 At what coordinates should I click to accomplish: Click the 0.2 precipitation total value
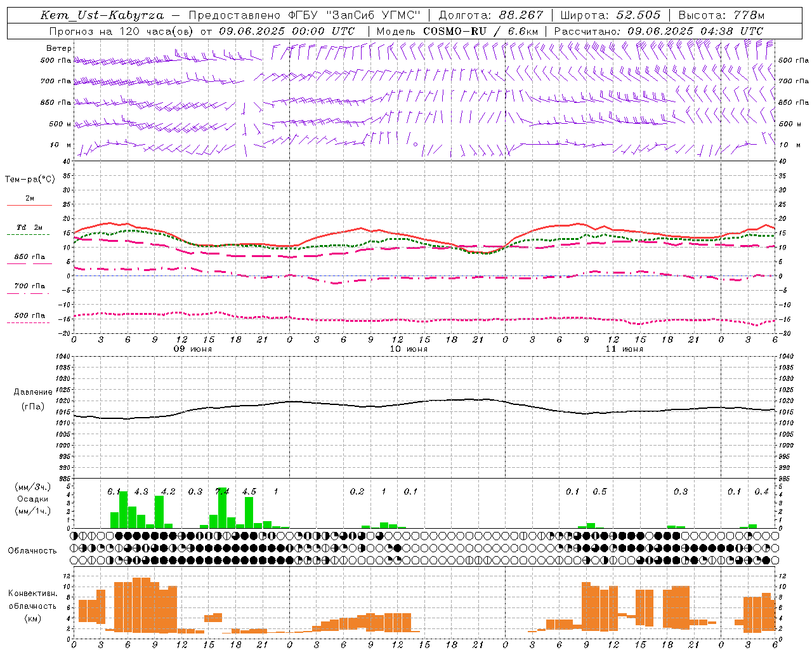tap(357, 491)
